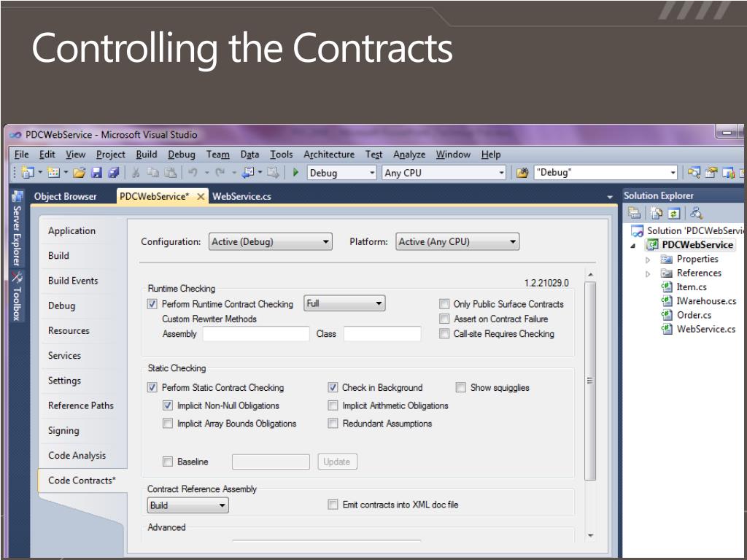Enable Emit contracts into XML doc file
Image resolution: width=747 pixels, height=560 pixels.
(x=333, y=505)
